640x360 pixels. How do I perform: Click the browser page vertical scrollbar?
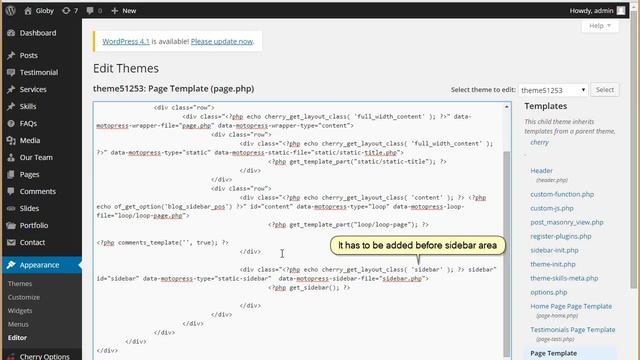(x=634, y=149)
